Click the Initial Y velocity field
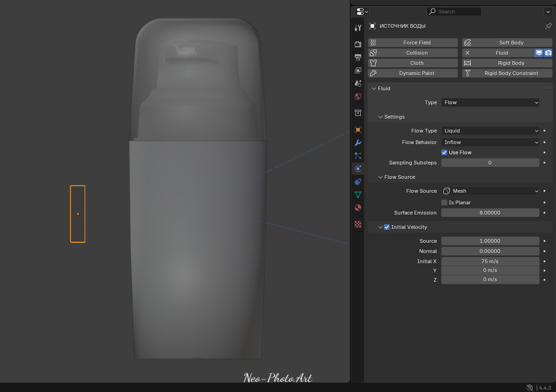 (x=490, y=271)
